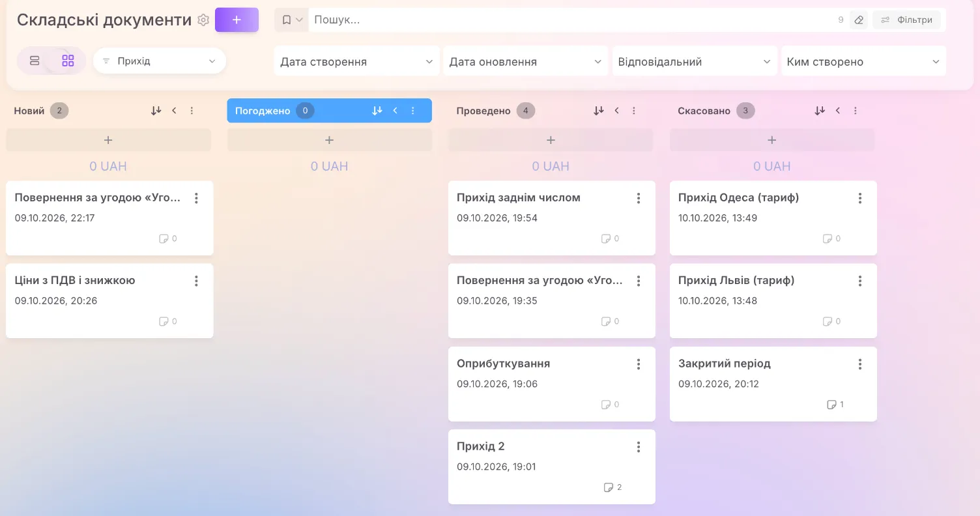Switch to list view

click(x=35, y=61)
